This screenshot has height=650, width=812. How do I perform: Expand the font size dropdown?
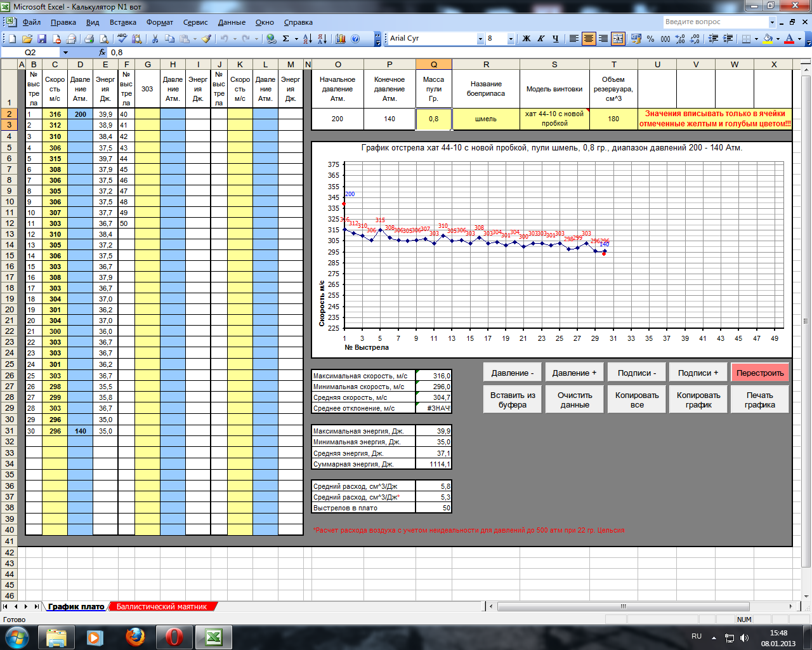[x=511, y=39]
